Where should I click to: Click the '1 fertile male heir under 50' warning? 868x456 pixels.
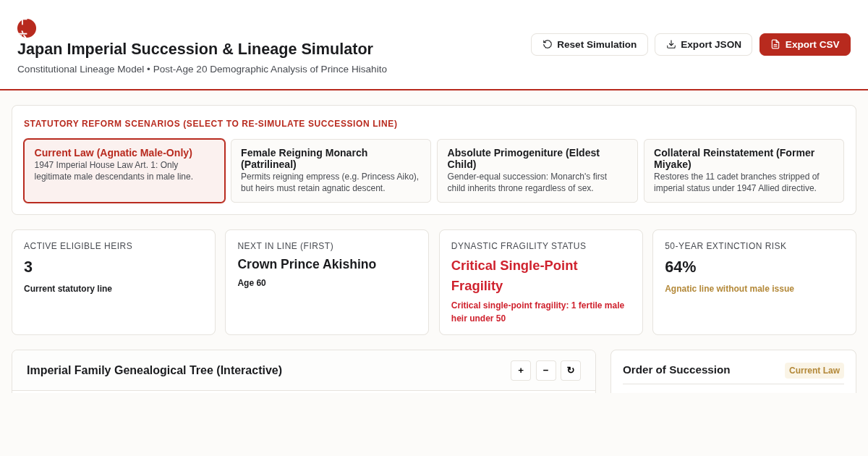[537, 312]
